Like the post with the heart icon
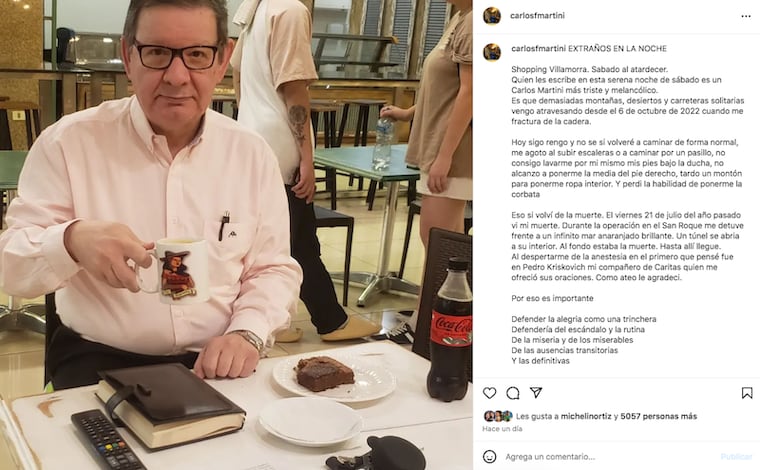Image resolution: width=760 pixels, height=470 pixels. tap(490, 393)
